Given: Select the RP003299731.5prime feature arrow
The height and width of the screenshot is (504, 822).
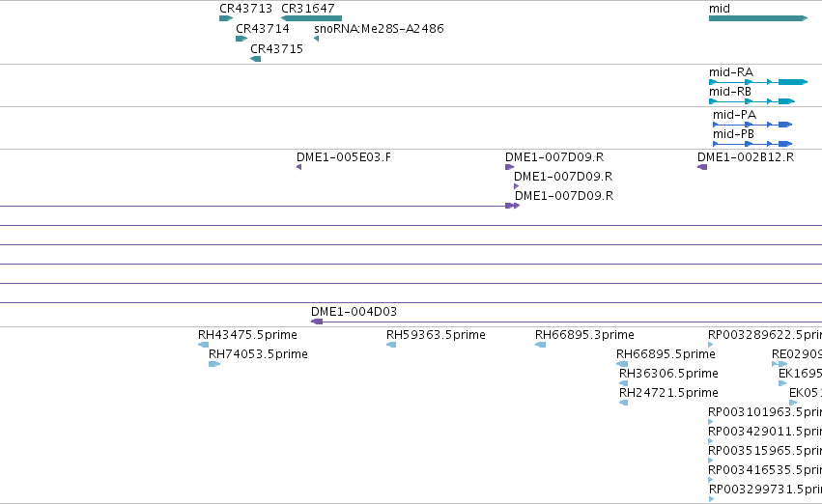Looking at the screenshot, I should tap(711, 499).
